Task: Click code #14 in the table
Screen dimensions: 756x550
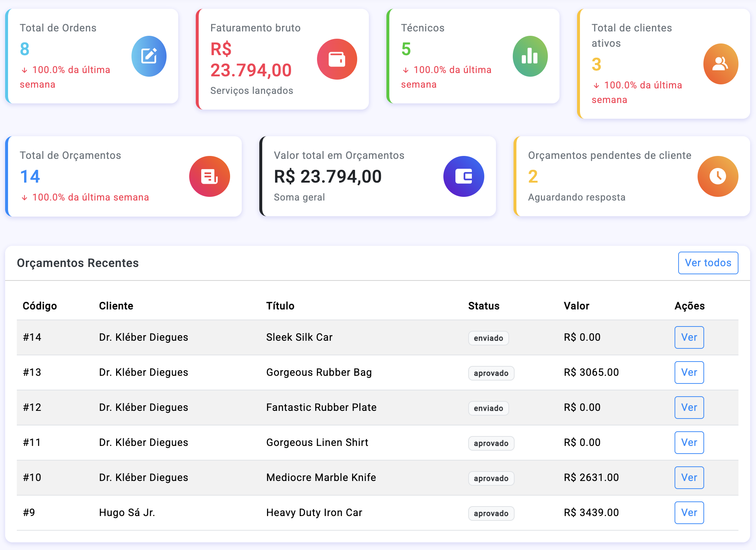Action: pos(32,337)
